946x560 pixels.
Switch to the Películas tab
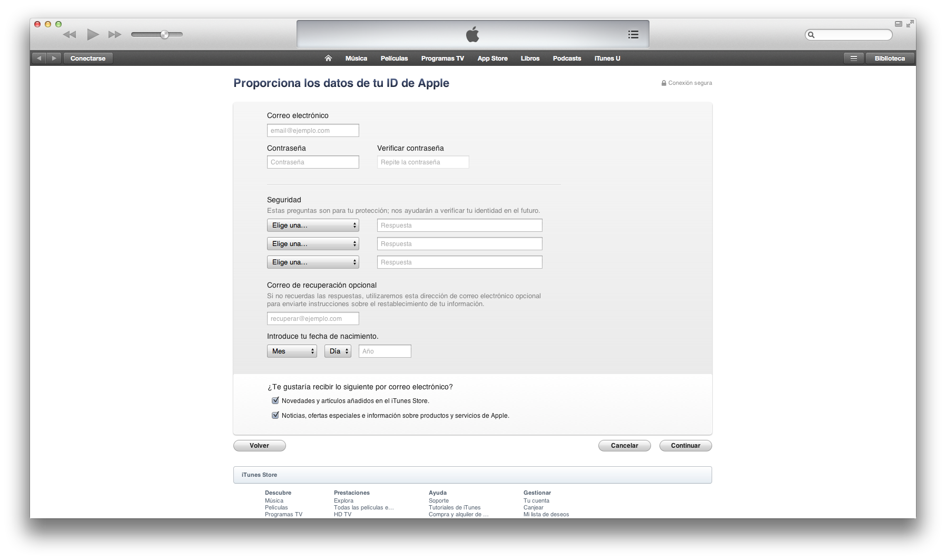click(394, 58)
